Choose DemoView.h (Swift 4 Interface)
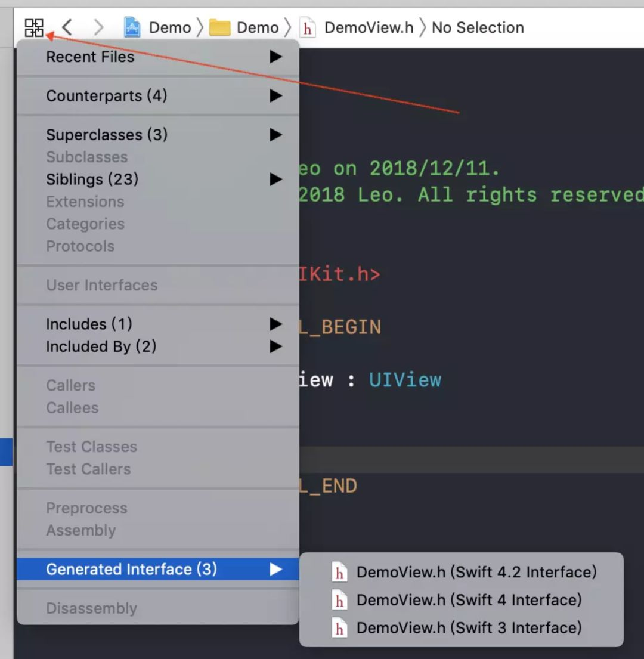Viewport: 644px width, 659px height. point(462,600)
